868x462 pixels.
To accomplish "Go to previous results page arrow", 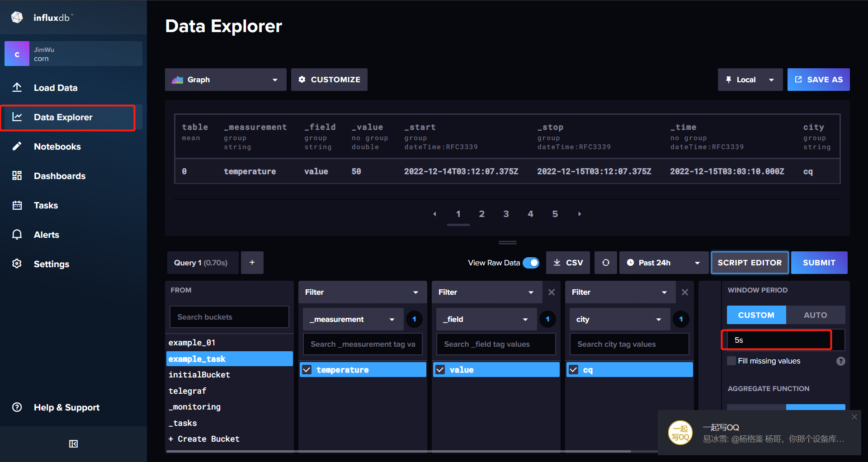I will pos(434,214).
